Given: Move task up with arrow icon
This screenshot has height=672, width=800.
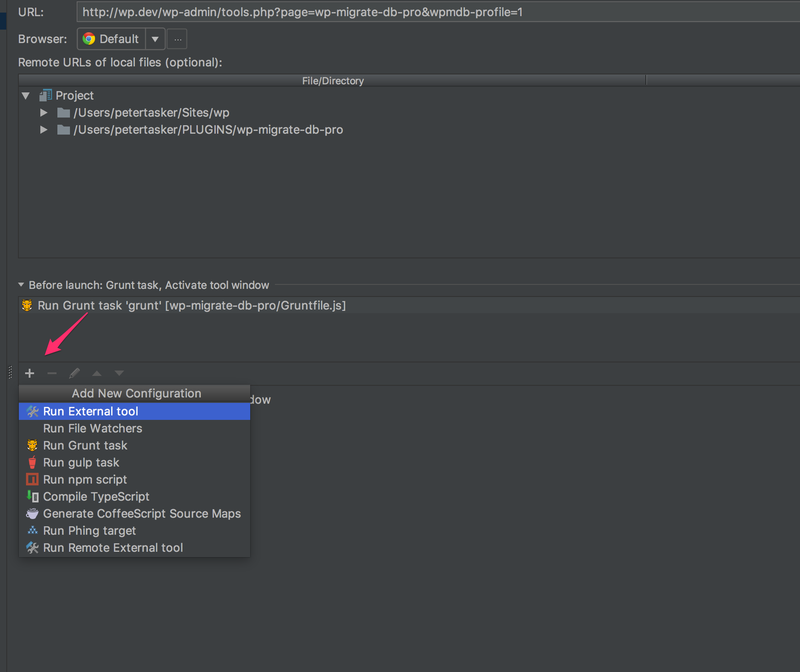Looking at the screenshot, I should coord(97,373).
